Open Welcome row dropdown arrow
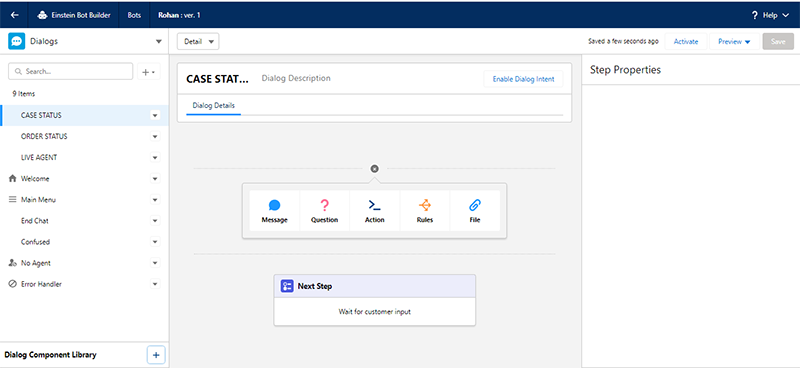The height and width of the screenshot is (368, 800). (x=156, y=179)
